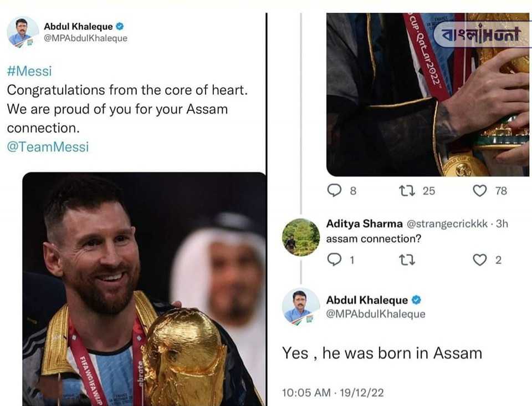This screenshot has height=406, width=532.
Task: Open Aditya Sharma's avatar
Action: pyautogui.click(x=301, y=237)
